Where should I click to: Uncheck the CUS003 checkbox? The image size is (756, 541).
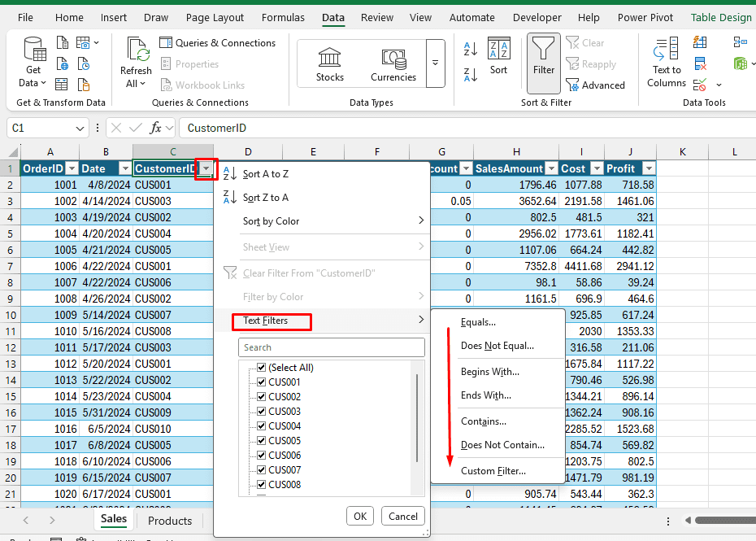[262, 412]
